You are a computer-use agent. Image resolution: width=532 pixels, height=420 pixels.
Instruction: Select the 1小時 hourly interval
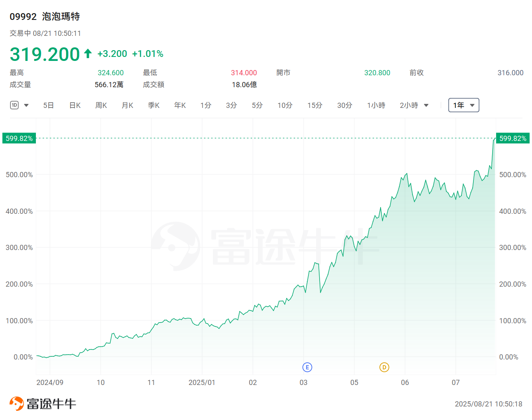coord(376,105)
